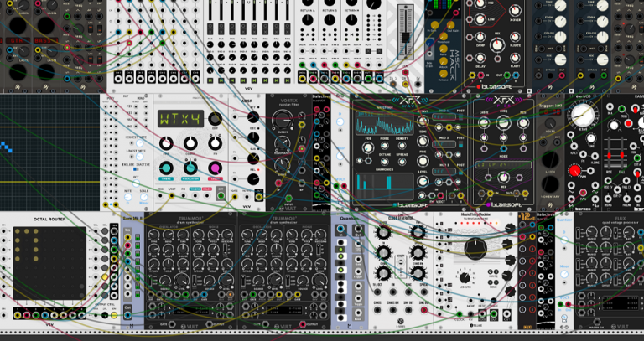The image size is (644, 341).
Task: Adjust the ADSR release knob
Action: [x=253, y=179]
